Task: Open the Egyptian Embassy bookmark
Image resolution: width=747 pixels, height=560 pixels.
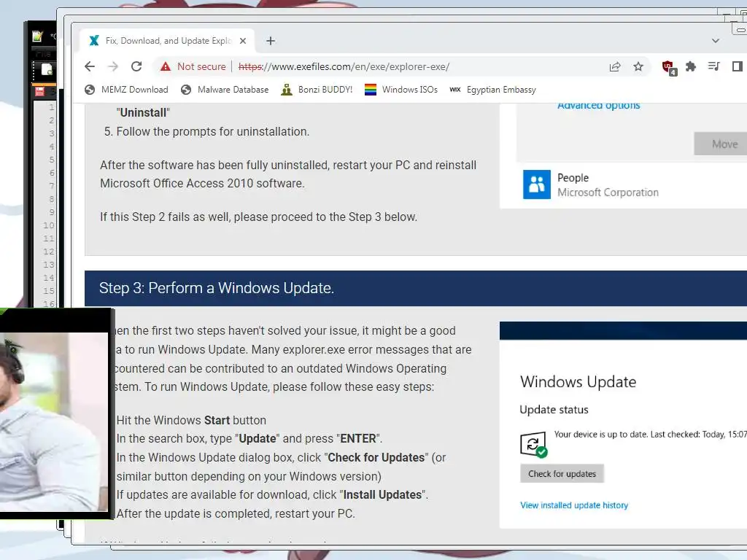Action: point(492,90)
